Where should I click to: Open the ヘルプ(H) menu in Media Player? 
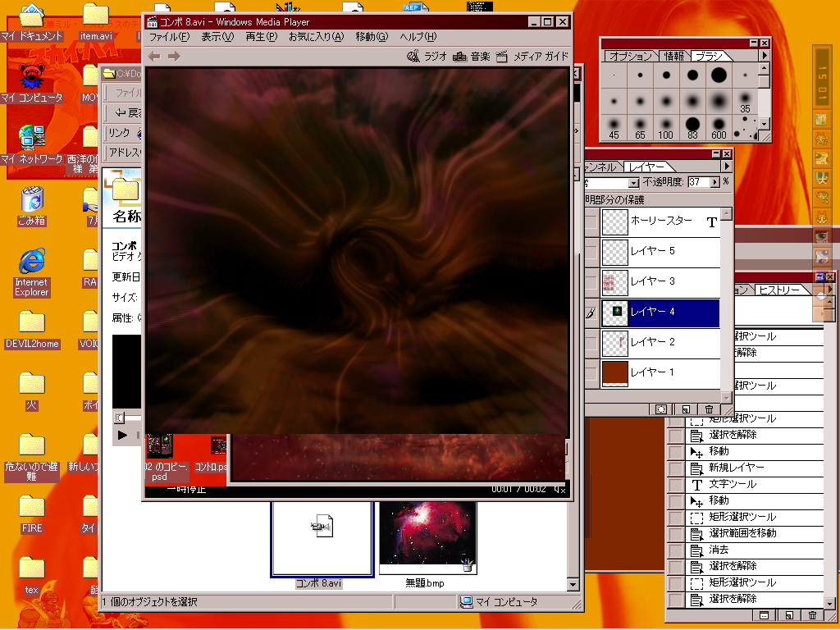pyautogui.click(x=418, y=37)
